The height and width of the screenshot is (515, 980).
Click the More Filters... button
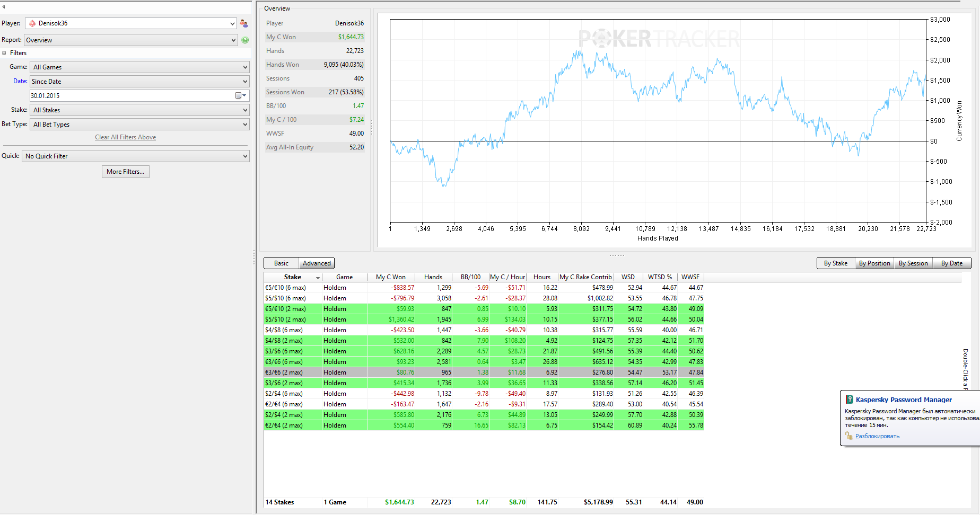[x=126, y=172]
